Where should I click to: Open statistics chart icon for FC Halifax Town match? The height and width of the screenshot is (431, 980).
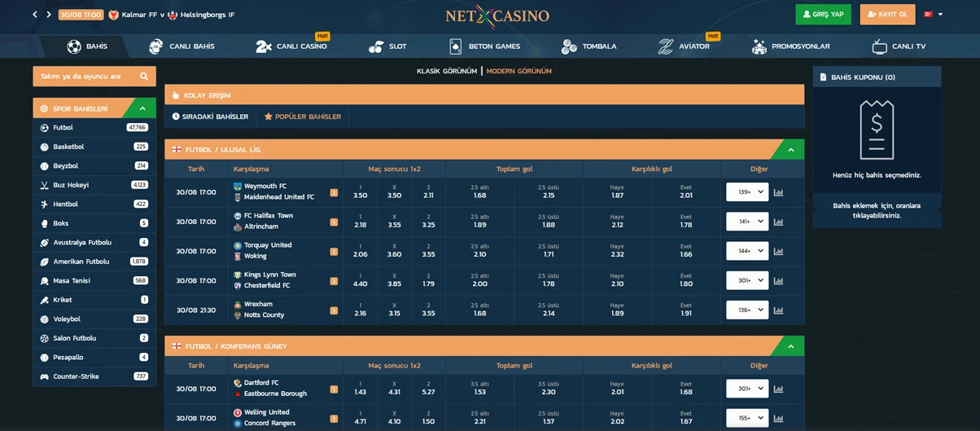(778, 222)
